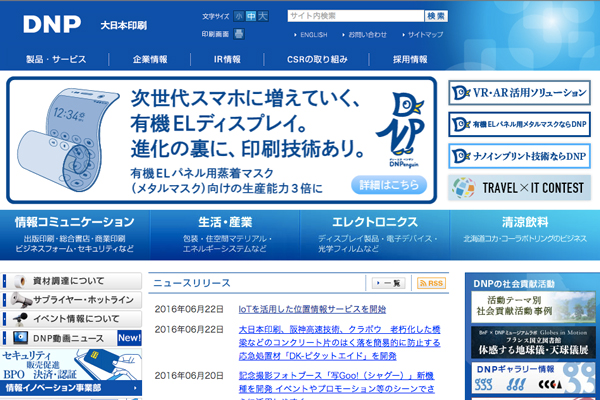Open the CSRの取り組み menu

317,59
